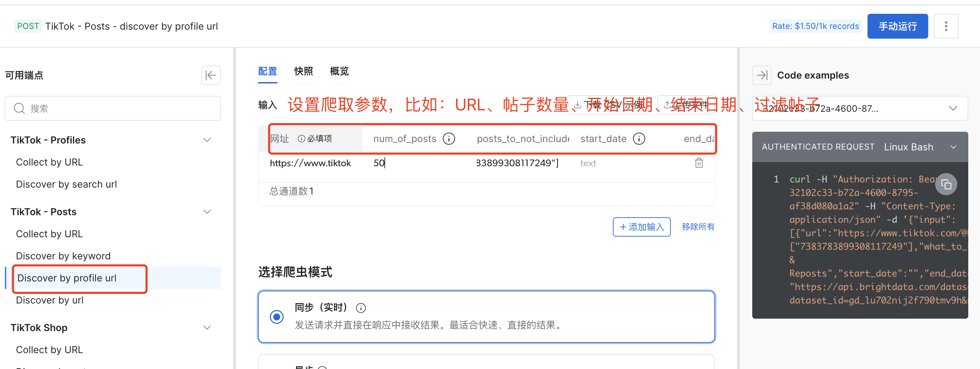Viewport: 980px width, 369px height.
Task: Open Discover by keyword endpoint
Action: click(x=63, y=256)
